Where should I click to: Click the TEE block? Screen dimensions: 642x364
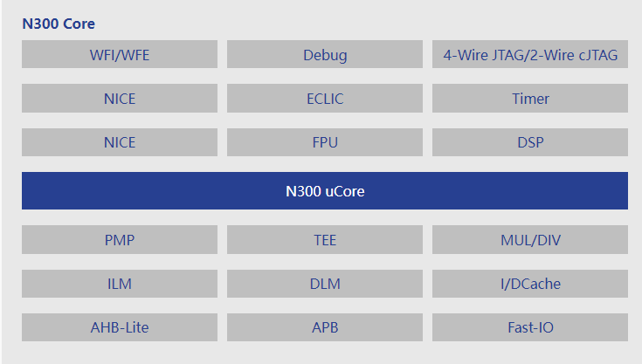[x=325, y=240]
